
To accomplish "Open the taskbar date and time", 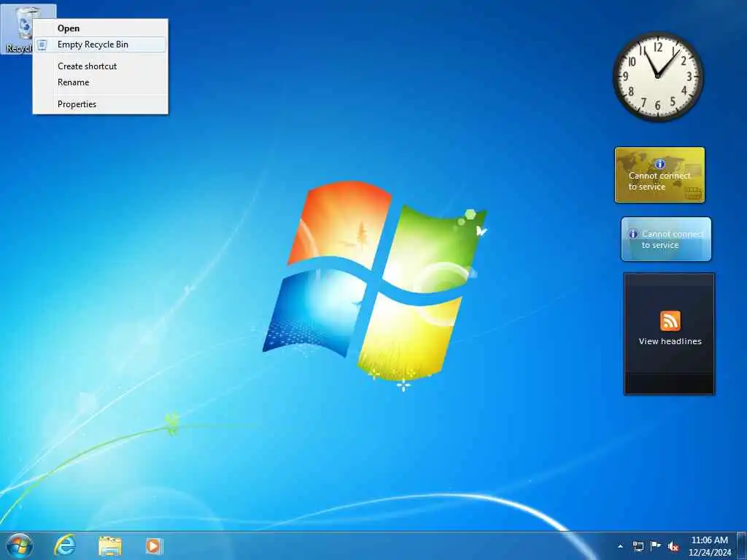I will coord(709,546).
